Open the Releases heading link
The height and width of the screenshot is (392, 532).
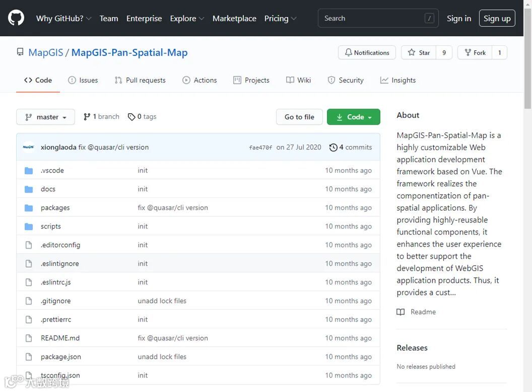pos(412,348)
